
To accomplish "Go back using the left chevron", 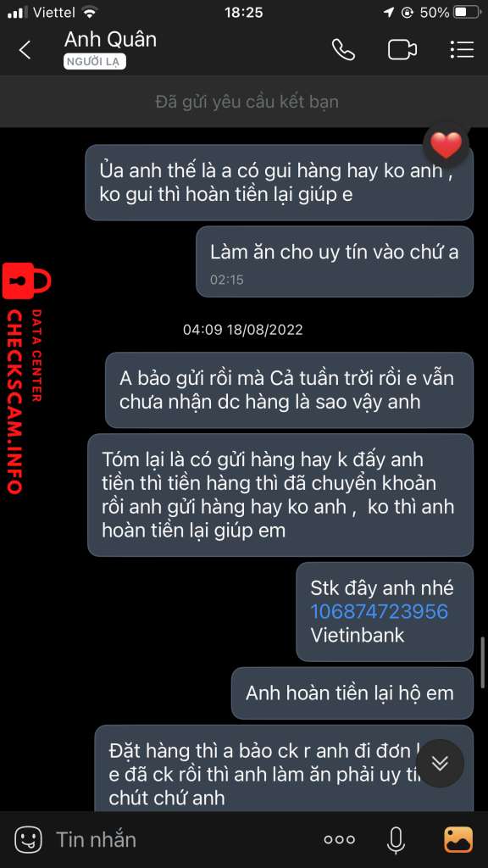I will point(25,50).
